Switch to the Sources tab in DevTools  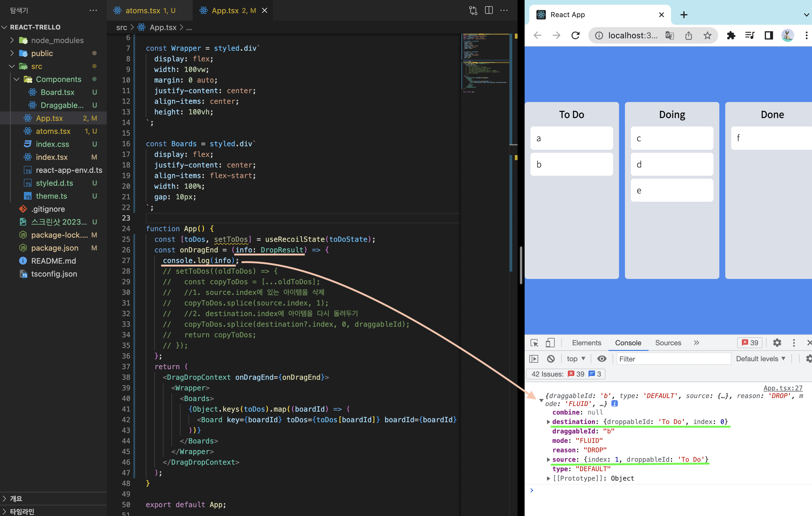[x=668, y=343]
